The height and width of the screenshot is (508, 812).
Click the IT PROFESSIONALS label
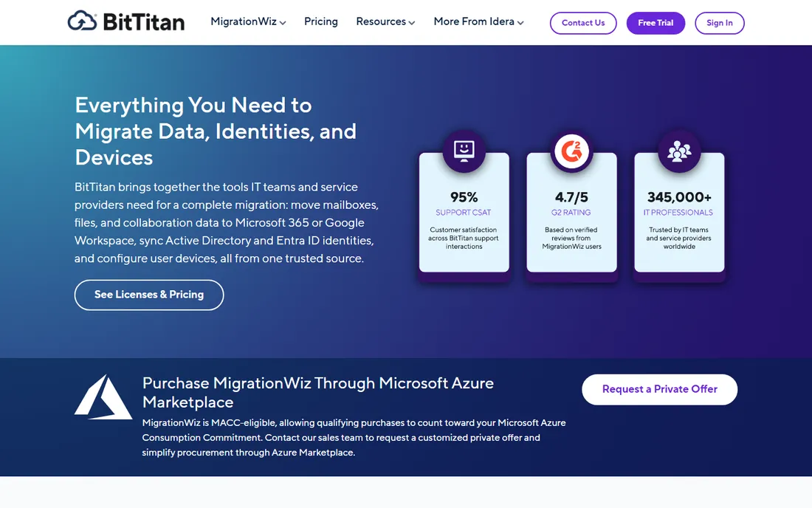pyautogui.click(x=678, y=213)
